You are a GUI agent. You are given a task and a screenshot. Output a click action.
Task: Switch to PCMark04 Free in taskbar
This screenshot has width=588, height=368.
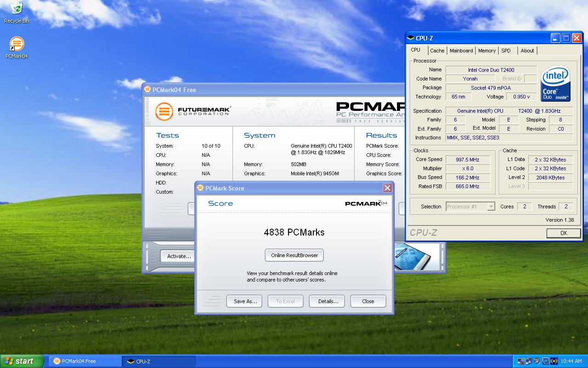click(x=85, y=361)
